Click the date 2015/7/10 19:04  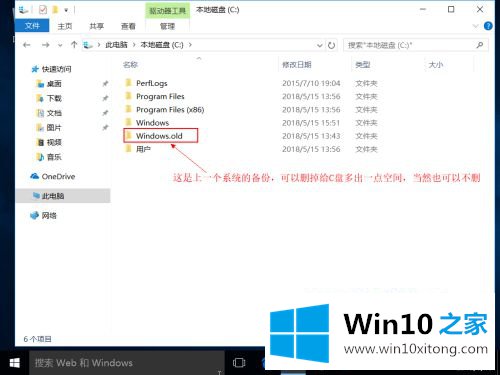(x=311, y=83)
